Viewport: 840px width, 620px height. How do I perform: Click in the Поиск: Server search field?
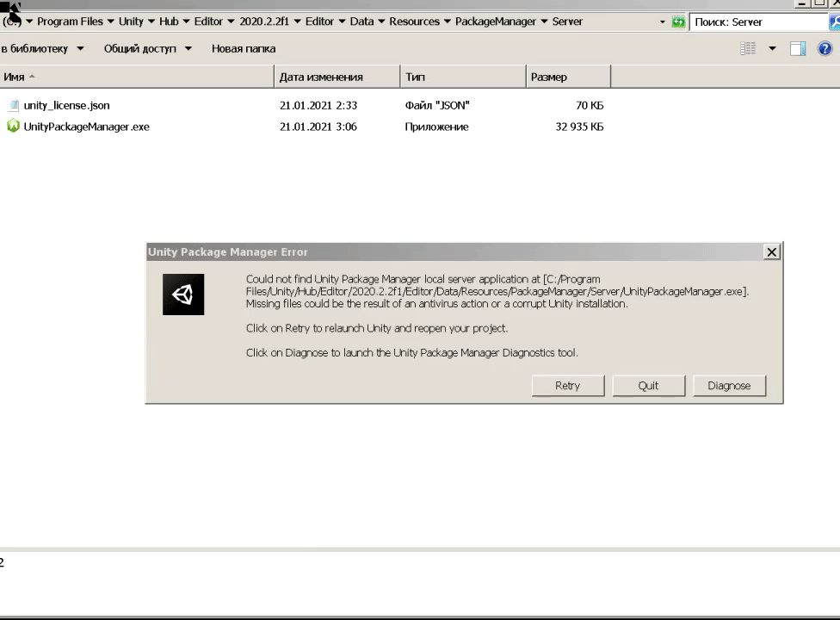758,22
